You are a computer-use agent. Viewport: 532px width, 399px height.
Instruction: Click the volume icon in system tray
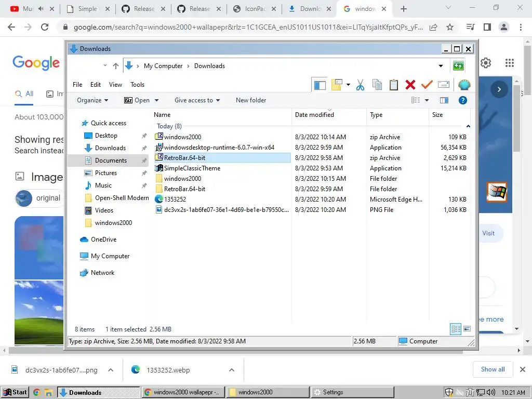pyautogui.click(x=490, y=392)
